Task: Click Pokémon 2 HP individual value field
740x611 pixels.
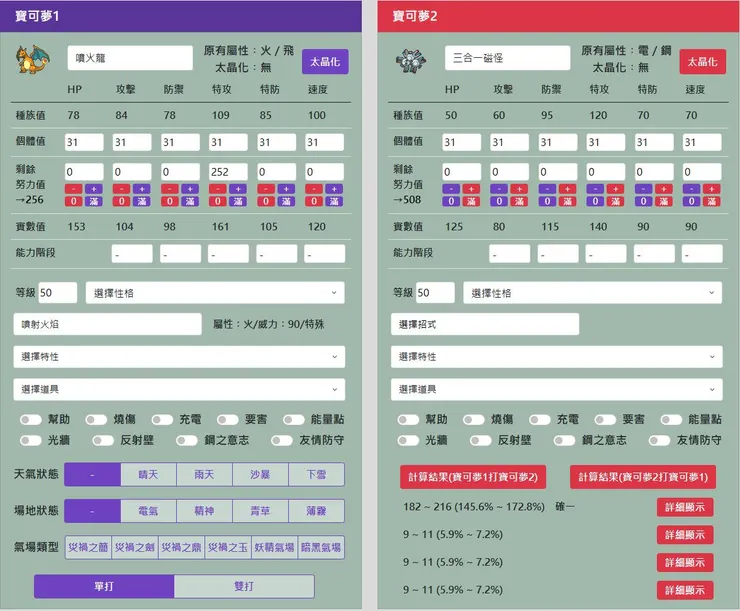Action: click(x=462, y=142)
